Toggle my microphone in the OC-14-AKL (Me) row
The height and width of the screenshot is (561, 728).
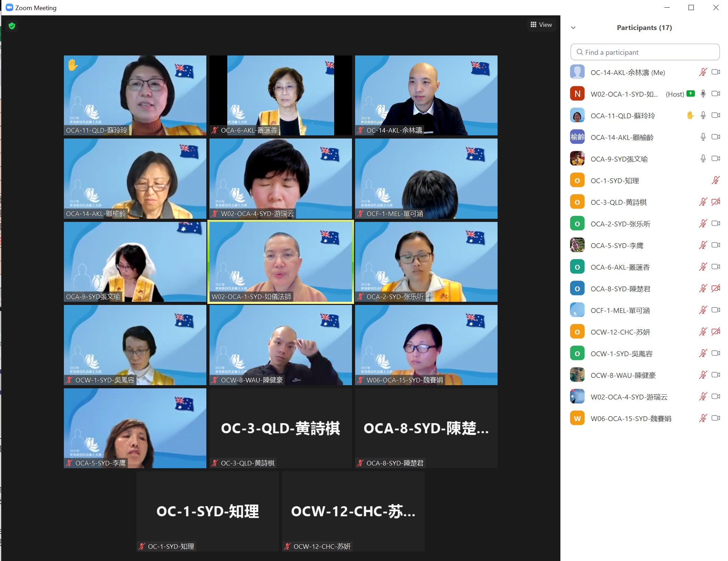[x=703, y=72]
